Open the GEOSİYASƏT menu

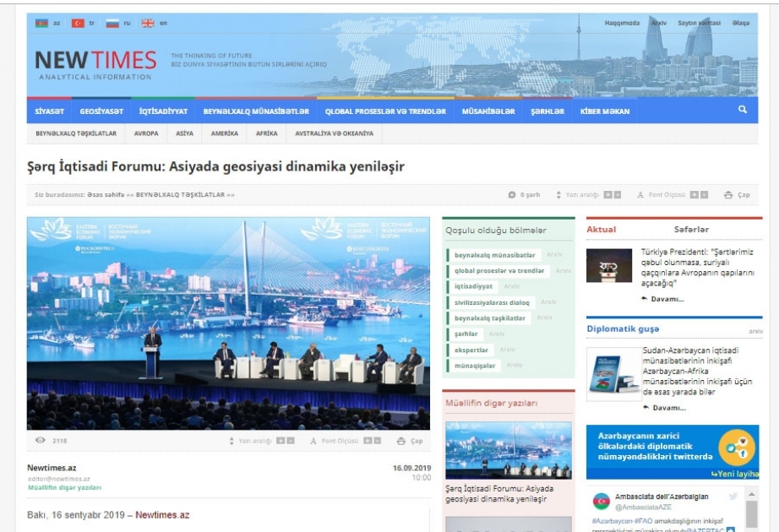click(x=101, y=111)
